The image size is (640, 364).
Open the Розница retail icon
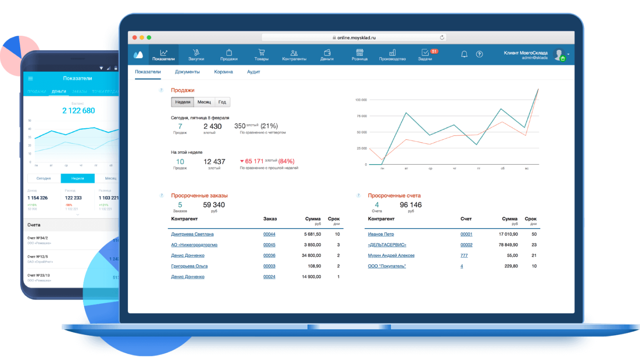click(360, 53)
